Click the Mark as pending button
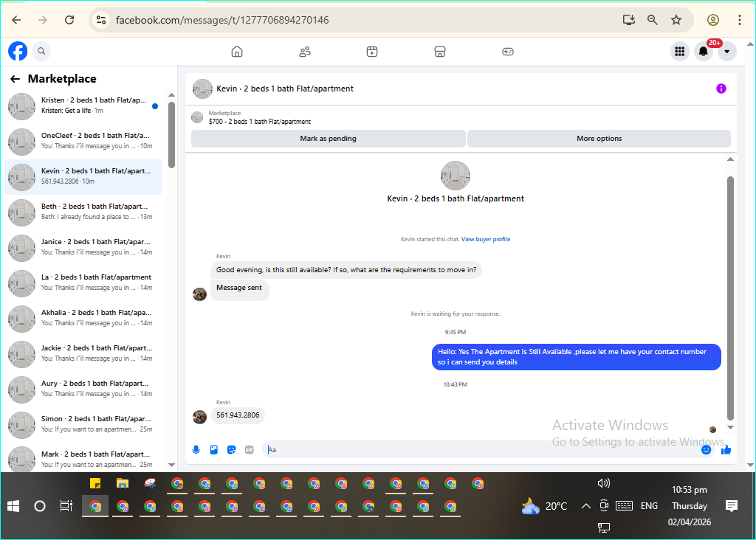 [x=329, y=139]
